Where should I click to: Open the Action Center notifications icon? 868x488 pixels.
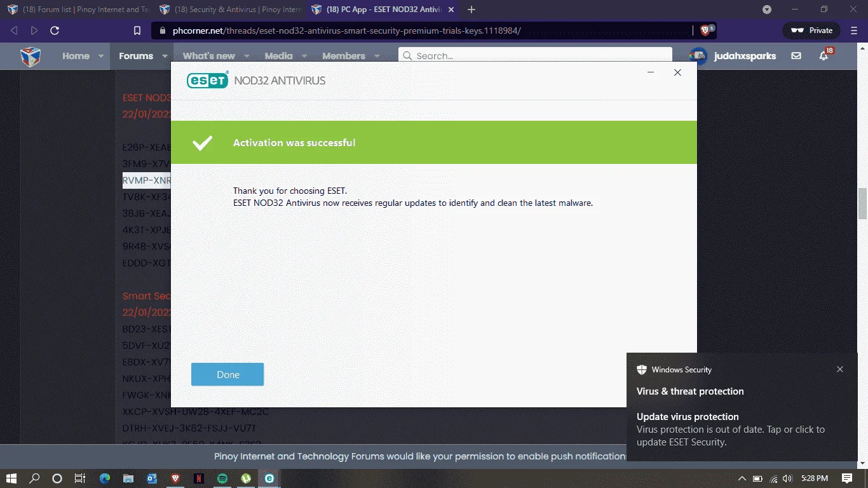[847, 478]
